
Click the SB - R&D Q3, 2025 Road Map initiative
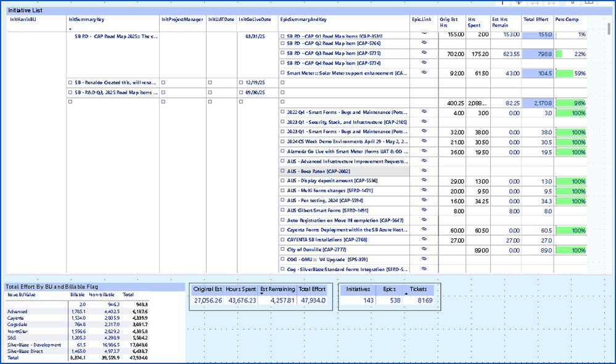pos(116,92)
